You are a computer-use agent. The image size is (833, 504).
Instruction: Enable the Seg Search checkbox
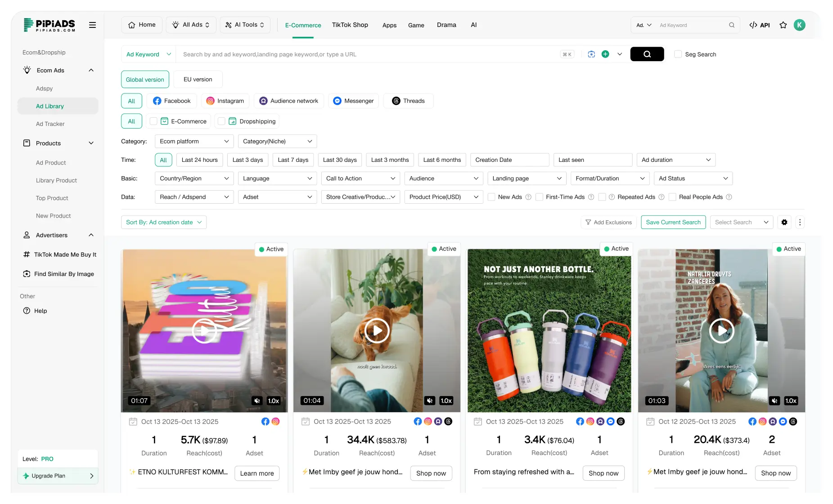pyautogui.click(x=678, y=54)
